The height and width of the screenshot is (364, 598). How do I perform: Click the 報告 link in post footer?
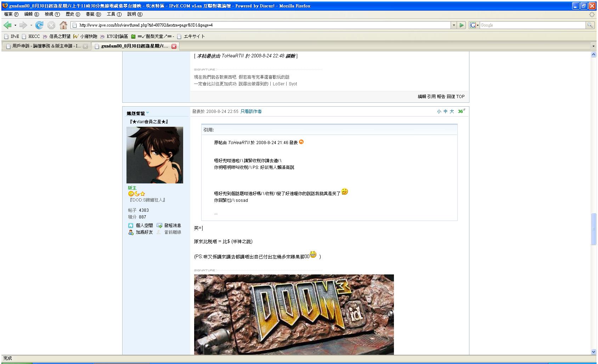tap(441, 97)
